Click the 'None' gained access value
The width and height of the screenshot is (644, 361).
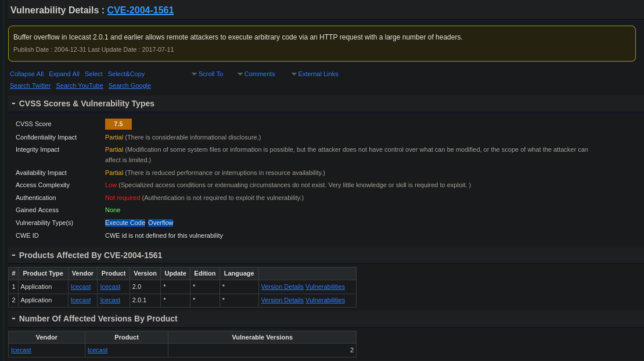click(x=113, y=210)
